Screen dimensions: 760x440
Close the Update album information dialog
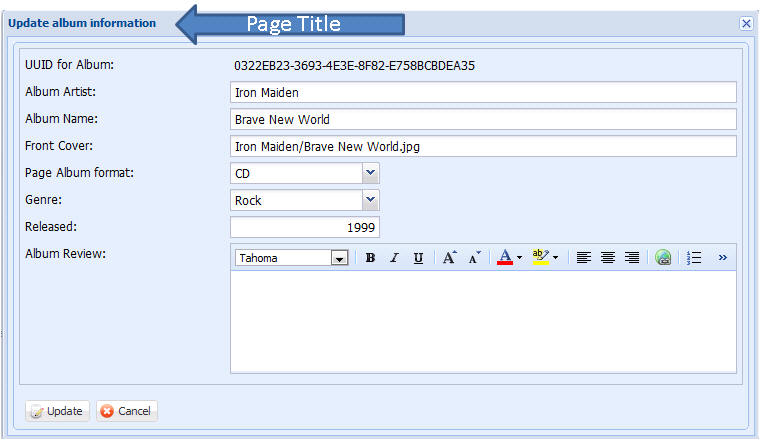point(746,23)
